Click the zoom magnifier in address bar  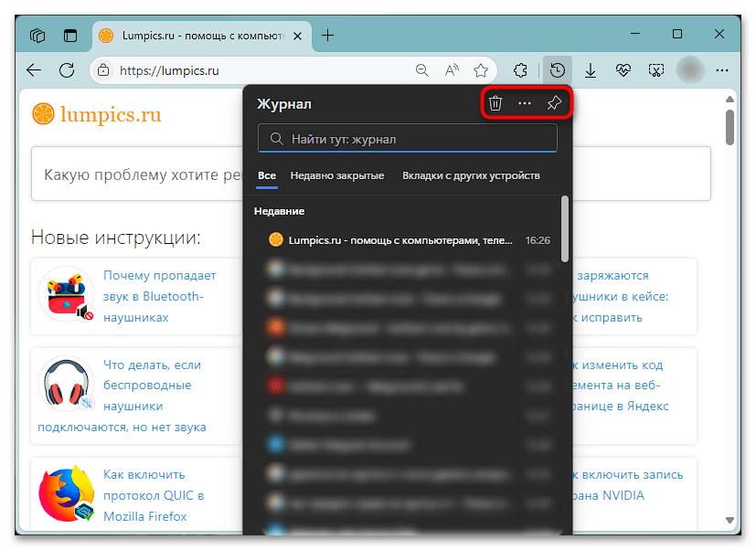pos(422,70)
